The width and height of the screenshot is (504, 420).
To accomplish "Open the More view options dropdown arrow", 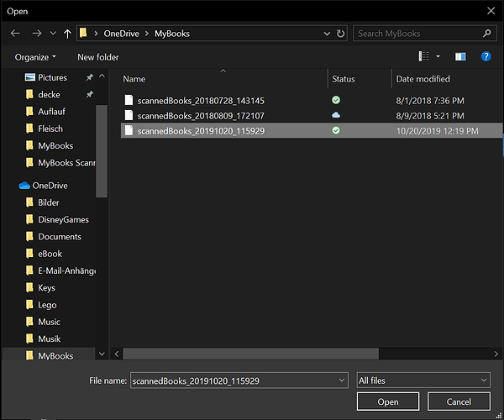I will tap(438, 57).
